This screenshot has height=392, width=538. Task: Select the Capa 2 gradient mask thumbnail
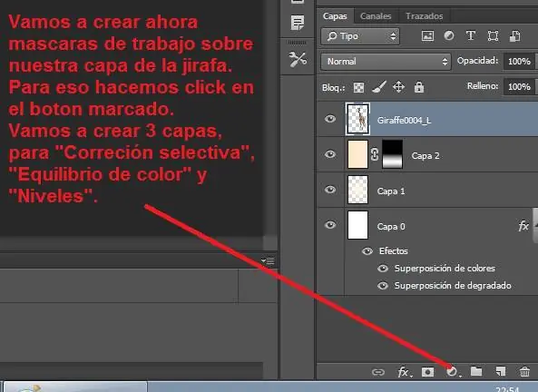[392, 154]
